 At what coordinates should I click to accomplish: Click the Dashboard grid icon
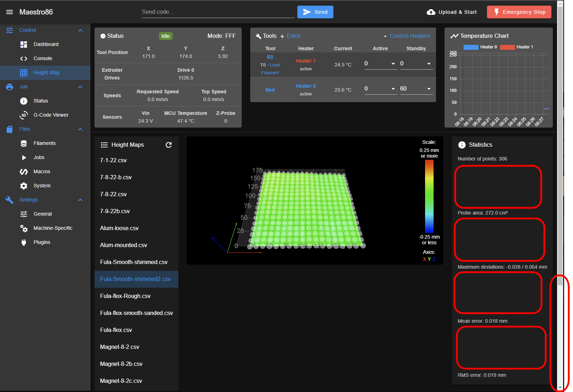pyautogui.click(x=24, y=44)
